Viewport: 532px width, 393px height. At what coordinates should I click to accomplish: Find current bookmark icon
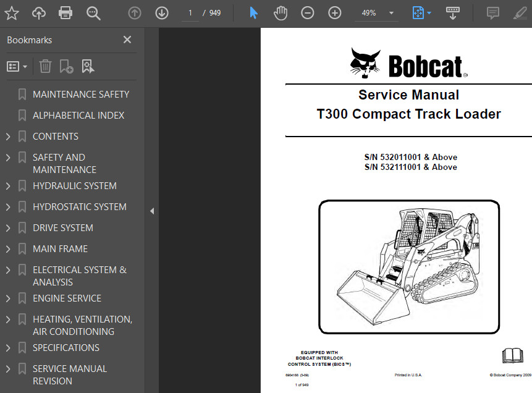[x=88, y=66]
